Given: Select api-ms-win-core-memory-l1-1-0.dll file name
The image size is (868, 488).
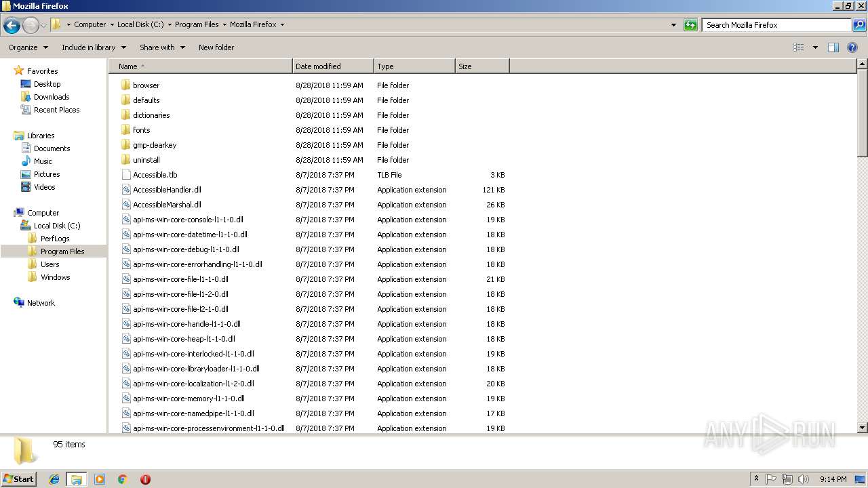Looking at the screenshot, I should click(189, 399).
